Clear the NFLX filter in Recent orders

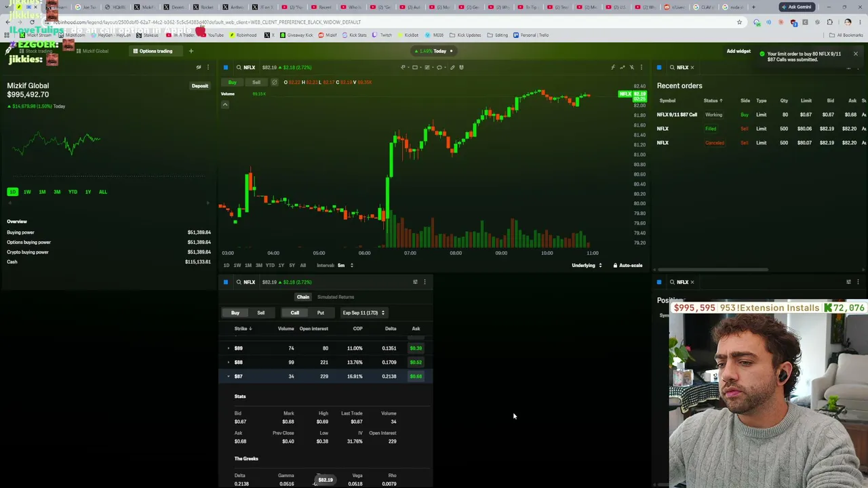[692, 67]
